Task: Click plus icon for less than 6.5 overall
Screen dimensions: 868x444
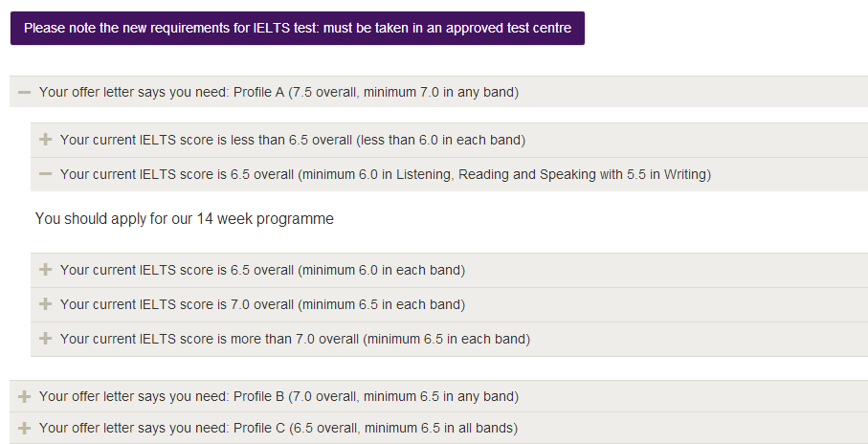Action: pos(45,140)
